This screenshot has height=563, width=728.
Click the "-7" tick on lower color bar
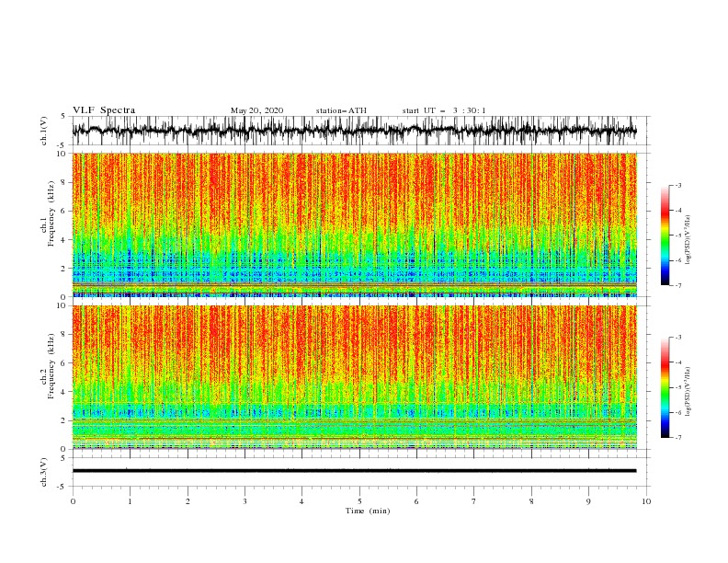[x=678, y=438]
